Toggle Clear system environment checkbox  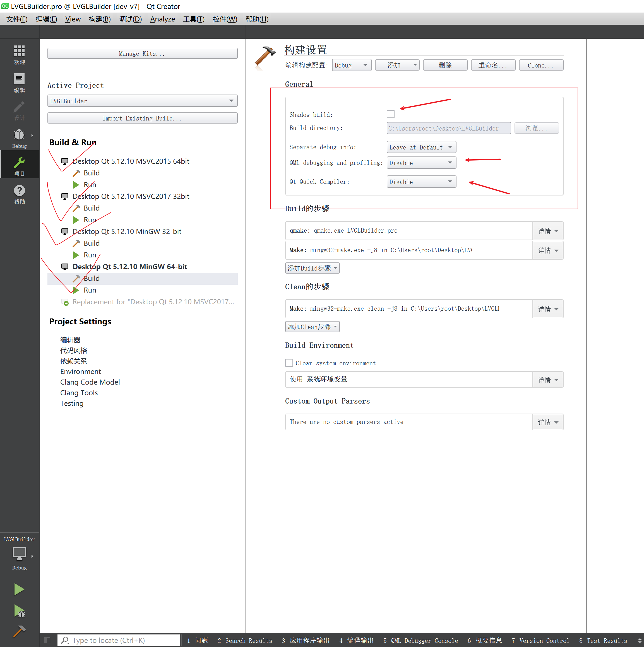289,363
